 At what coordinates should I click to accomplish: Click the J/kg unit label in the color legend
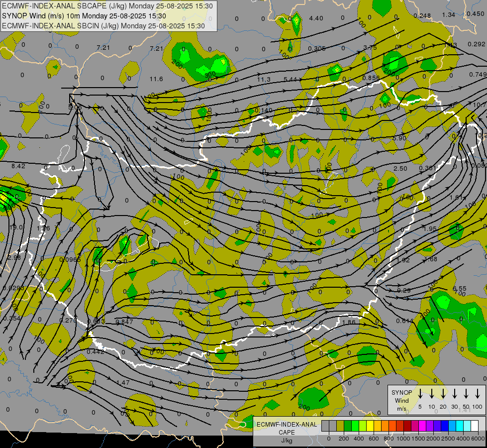(x=287, y=441)
